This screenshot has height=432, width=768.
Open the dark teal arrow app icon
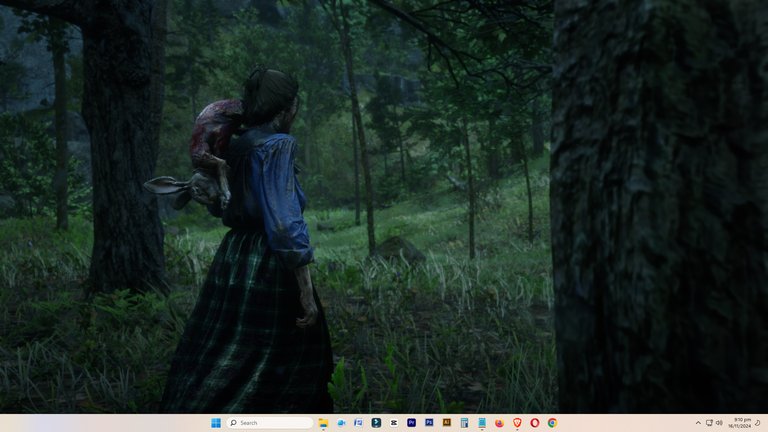tap(376, 423)
